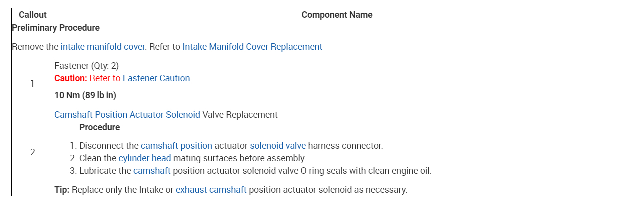Click the Component Name column header
The width and height of the screenshot is (644, 214).
click(x=337, y=15)
